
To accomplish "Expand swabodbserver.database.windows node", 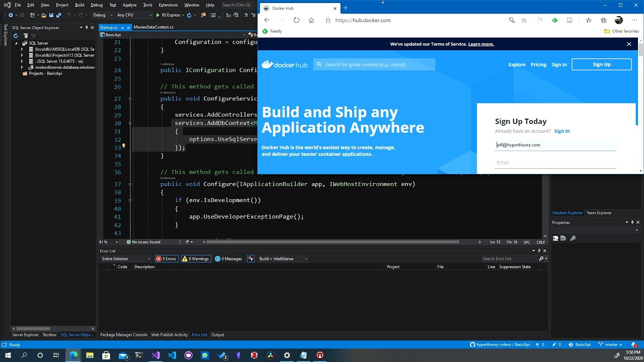I will [22, 67].
